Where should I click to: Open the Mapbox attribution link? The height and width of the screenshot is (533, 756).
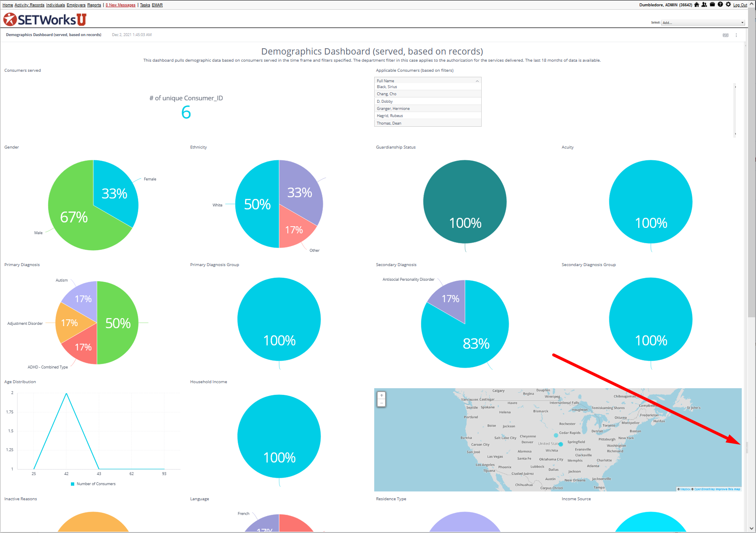[x=685, y=489]
